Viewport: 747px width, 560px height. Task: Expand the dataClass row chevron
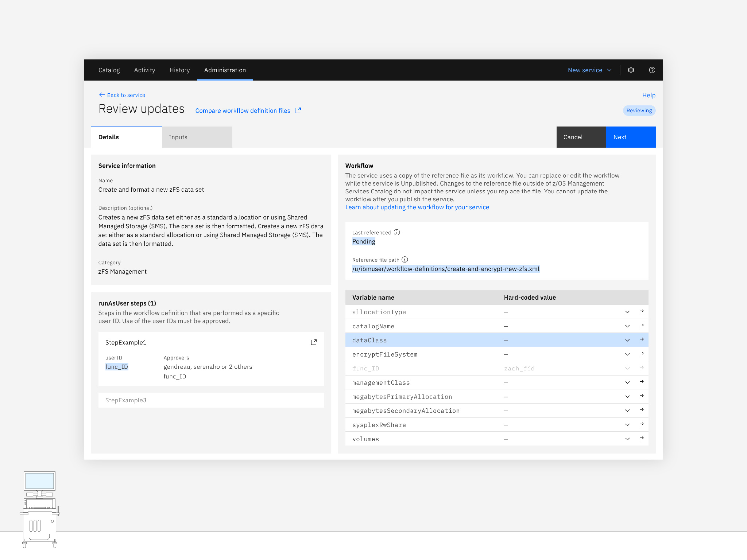point(627,340)
